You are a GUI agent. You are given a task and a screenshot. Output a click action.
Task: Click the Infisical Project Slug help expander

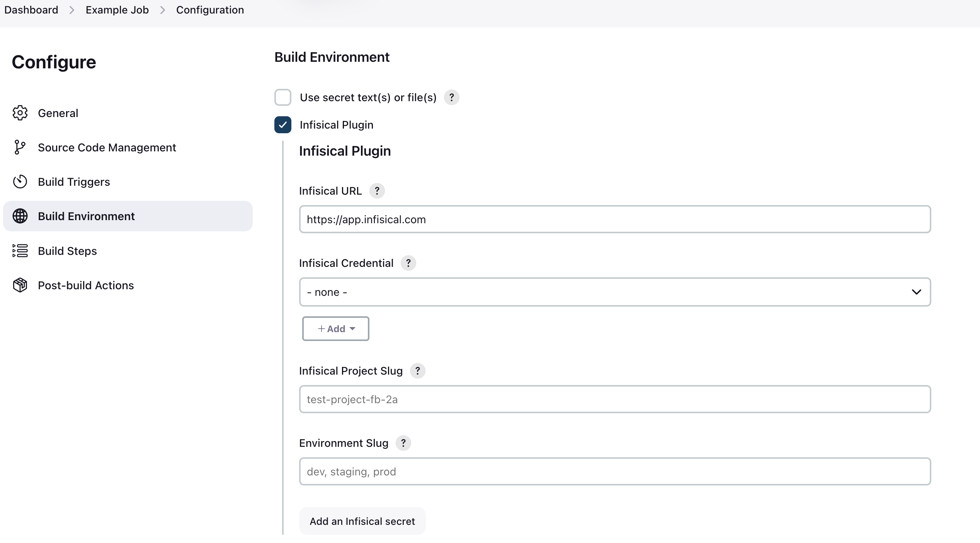[418, 370]
